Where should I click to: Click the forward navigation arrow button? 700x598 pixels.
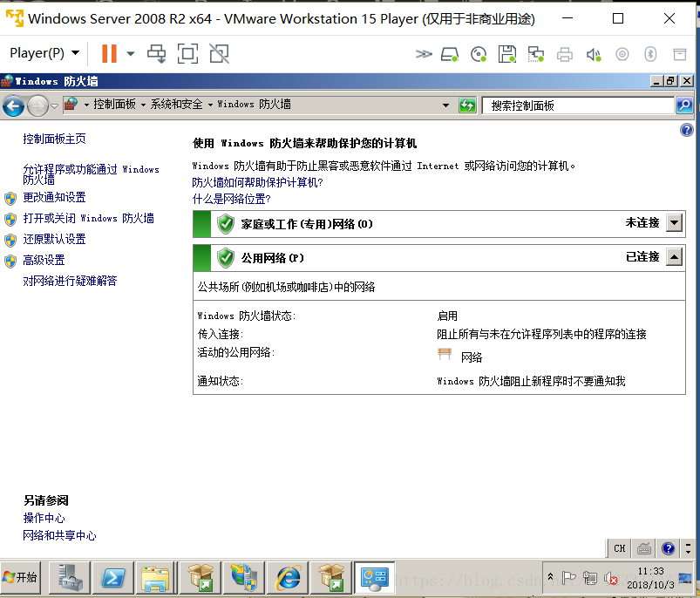[38, 106]
